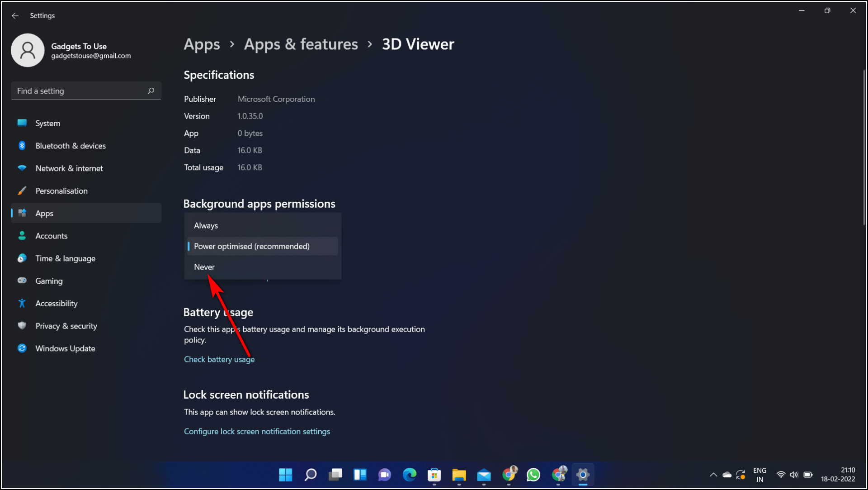Open Bluetooth & devices via its Bluetooth icon
868x490 pixels.
pos(22,145)
